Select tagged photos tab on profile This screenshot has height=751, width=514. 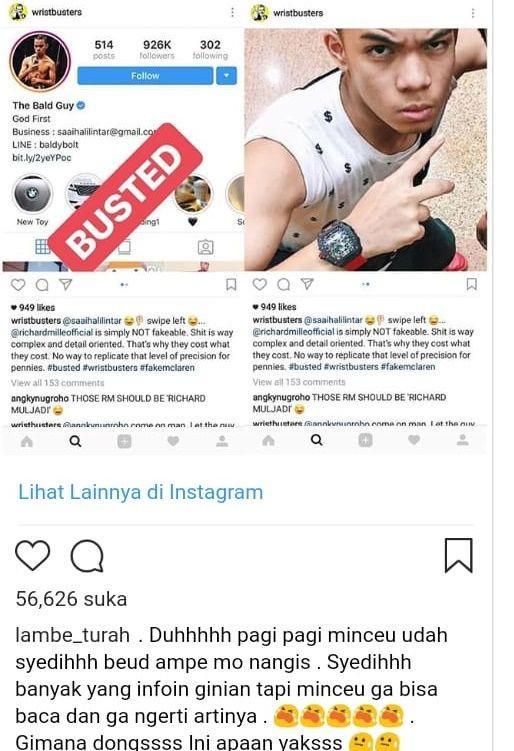[x=206, y=247]
